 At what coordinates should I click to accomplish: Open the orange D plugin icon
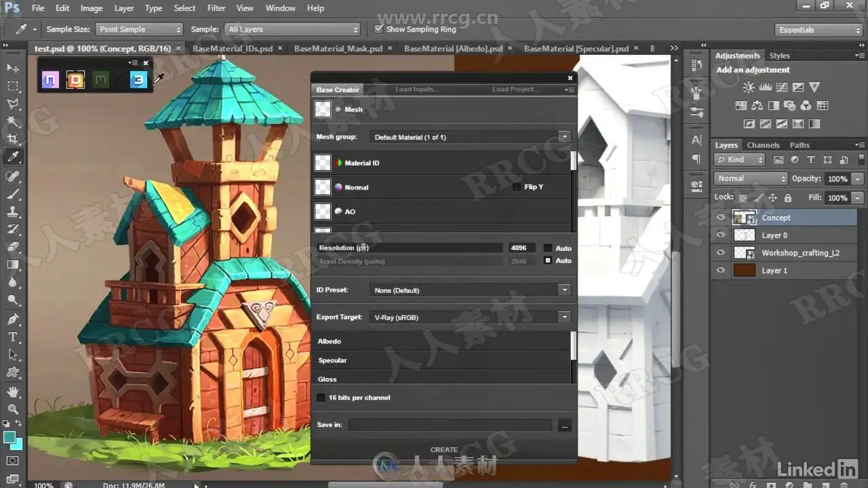tap(75, 81)
